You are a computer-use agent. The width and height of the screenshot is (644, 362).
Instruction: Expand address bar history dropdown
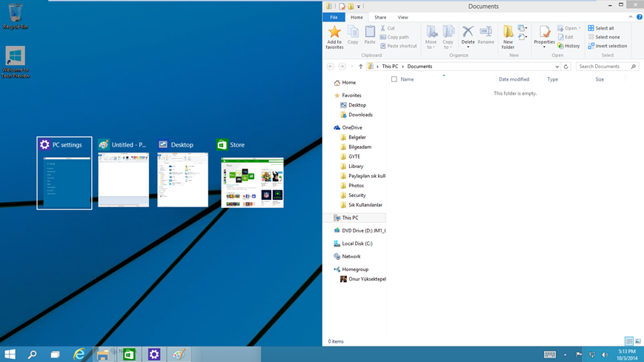point(557,67)
